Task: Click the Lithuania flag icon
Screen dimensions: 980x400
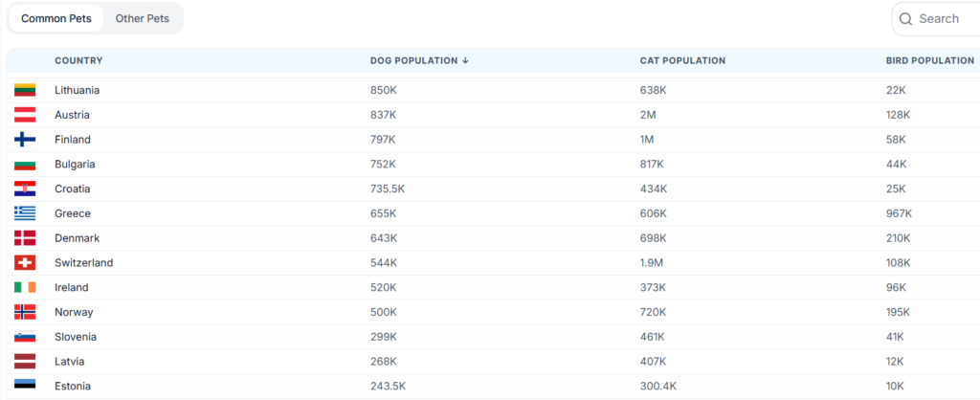Action: click(25, 90)
